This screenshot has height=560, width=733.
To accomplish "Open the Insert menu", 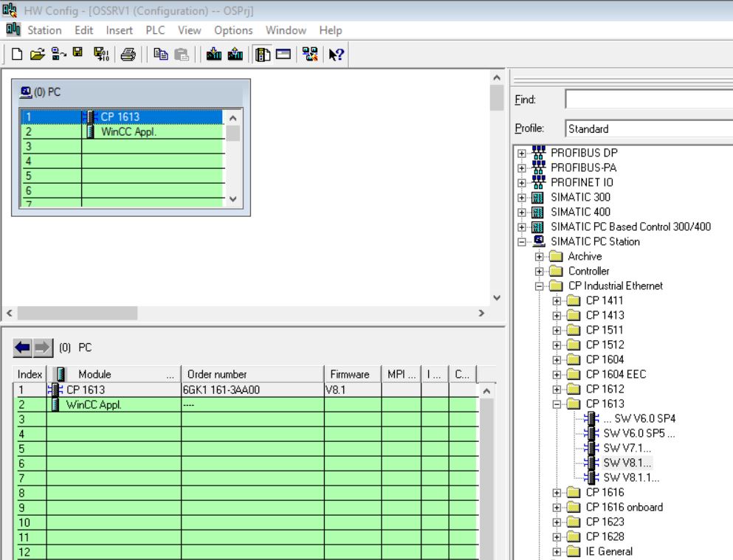I will point(119,30).
